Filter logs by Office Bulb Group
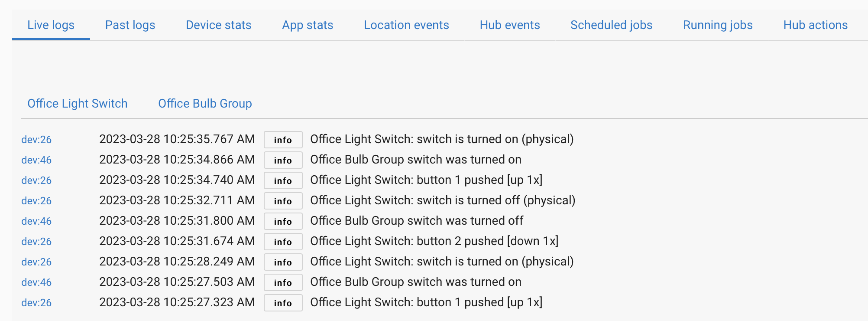The image size is (868, 321). coord(205,104)
